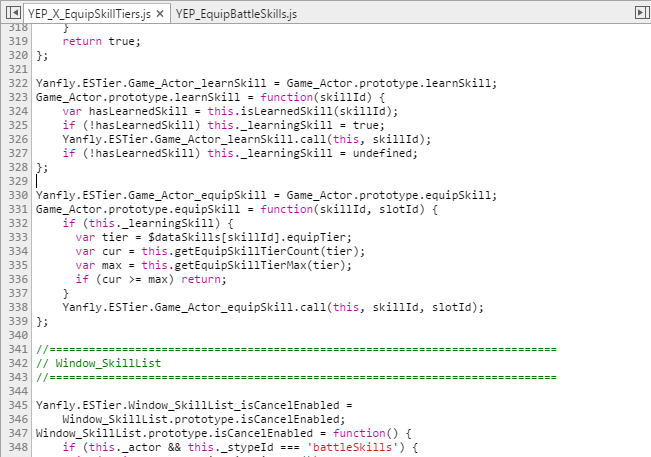Image resolution: width=651 pixels, height=457 pixels.
Task: Click the scroll tabs right arrow icon
Action: pos(643,13)
